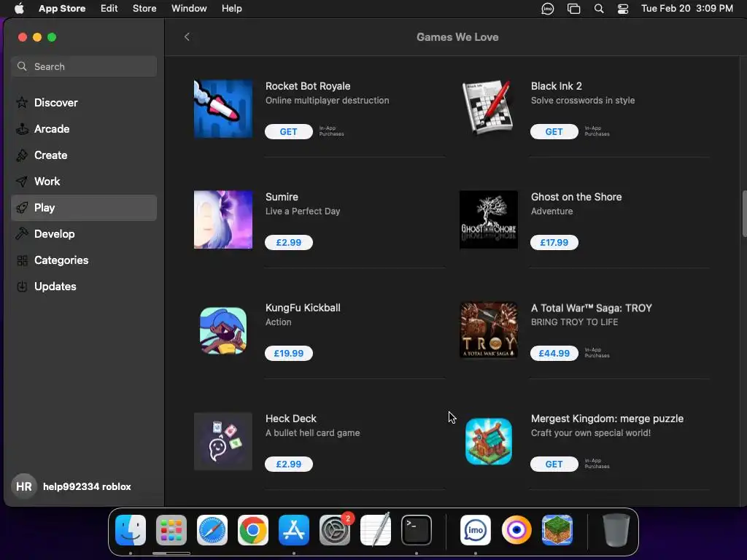This screenshot has height=560, width=747.
Task: Open Launchpad from the dock
Action: 171,530
